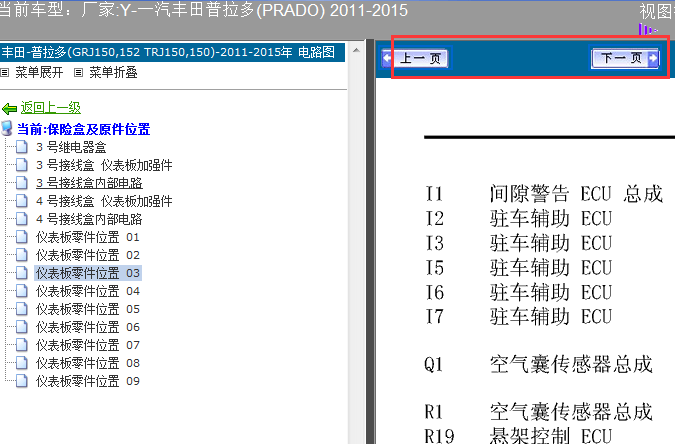Click the 返回上一级 link
Image resolution: width=675 pixels, height=444 pixels.
pyautogui.click(x=51, y=108)
